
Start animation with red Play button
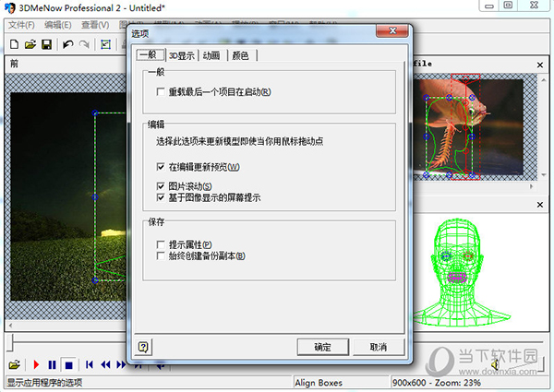[x=36, y=364]
